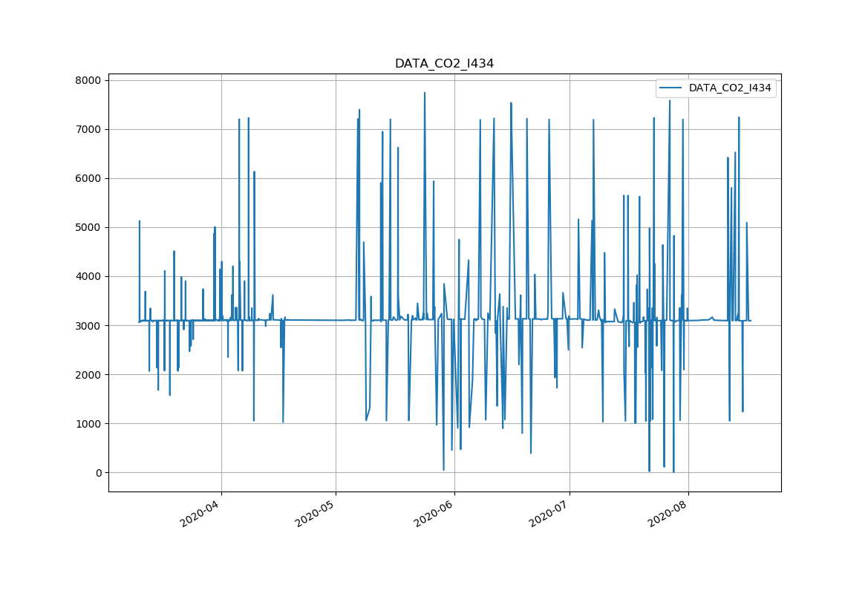Screen dimensions: 868x614
Task: Click the 8000 y-axis tick label
Action: (x=88, y=80)
